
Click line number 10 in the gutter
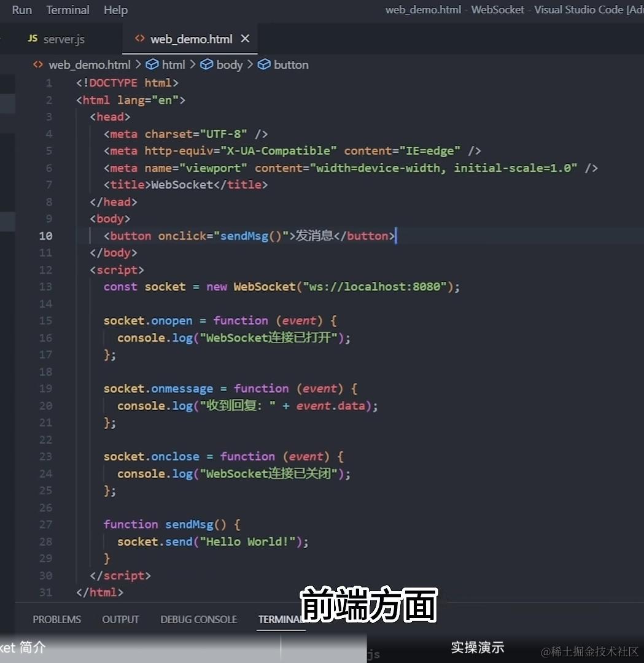pos(45,236)
